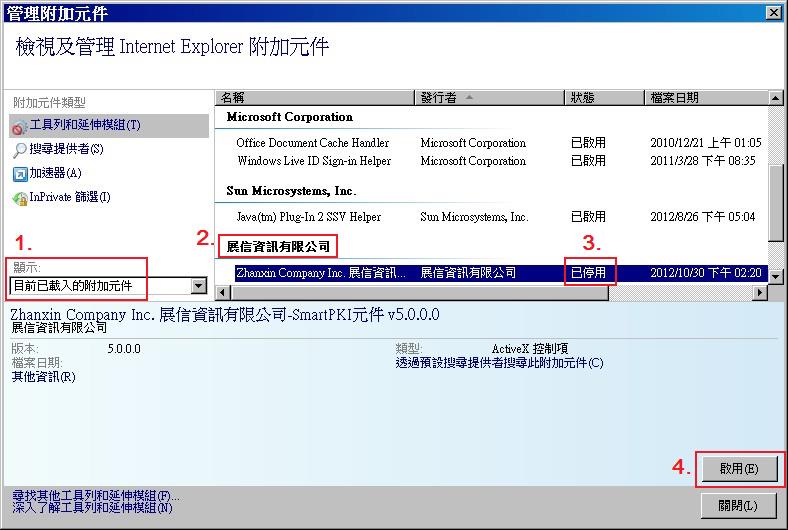
Task: Open 其他資訊(R) link
Action: pyautogui.click(x=44, y=377)
